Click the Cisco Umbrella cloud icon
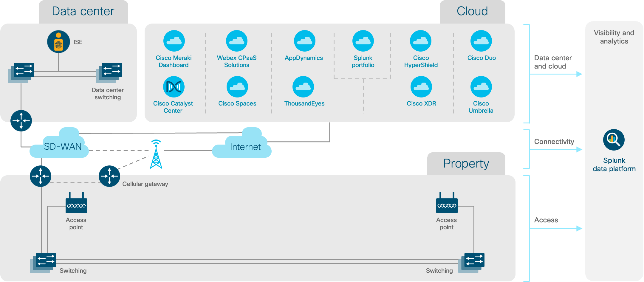644x282 pixels. pos(481,87)
